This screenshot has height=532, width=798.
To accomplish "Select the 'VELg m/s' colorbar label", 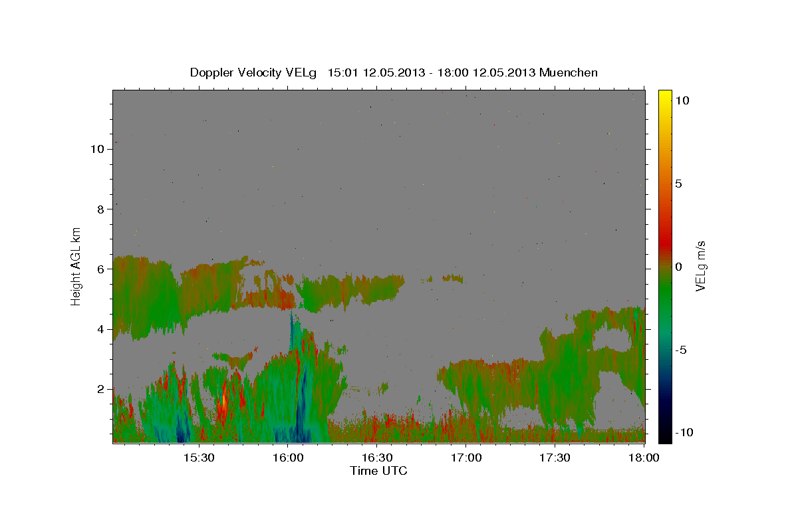I will 700,265.
